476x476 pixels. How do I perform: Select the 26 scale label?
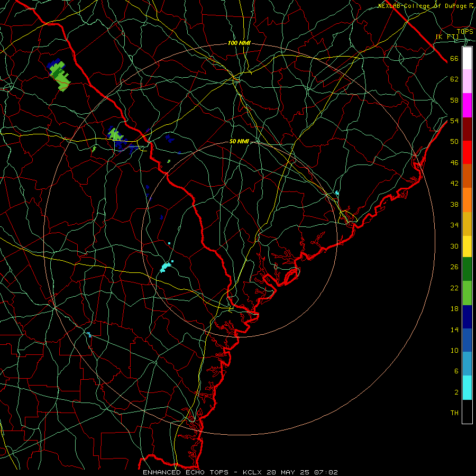[454, 267]
